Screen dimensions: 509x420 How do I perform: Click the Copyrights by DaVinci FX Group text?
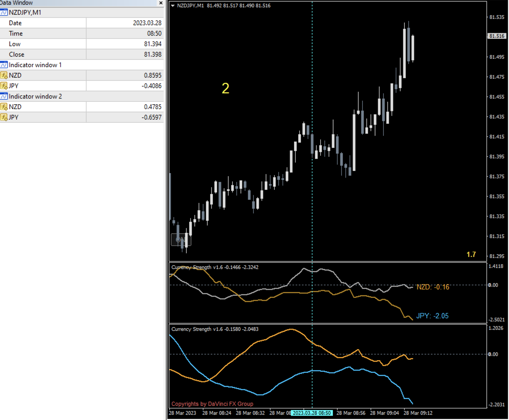click(x=212, y=404)
